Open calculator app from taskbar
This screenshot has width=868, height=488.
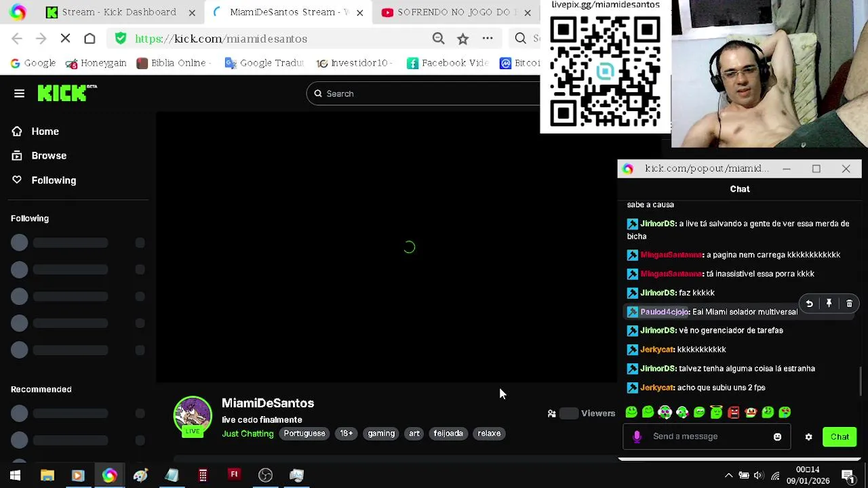point(203,475)
